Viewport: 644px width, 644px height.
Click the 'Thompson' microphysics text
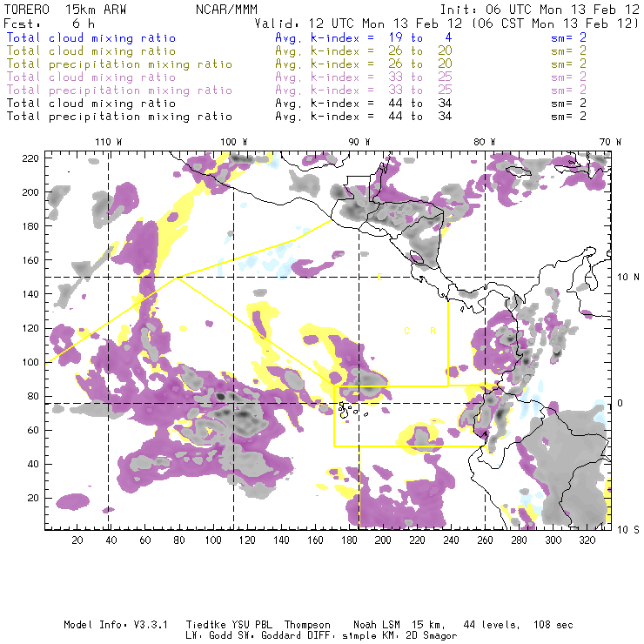[307, 625]
